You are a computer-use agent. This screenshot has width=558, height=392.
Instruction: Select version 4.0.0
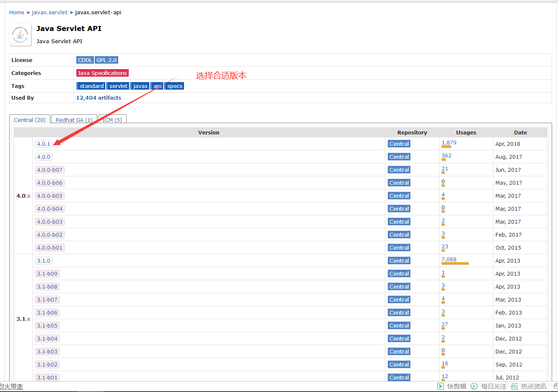click(44, 157)
